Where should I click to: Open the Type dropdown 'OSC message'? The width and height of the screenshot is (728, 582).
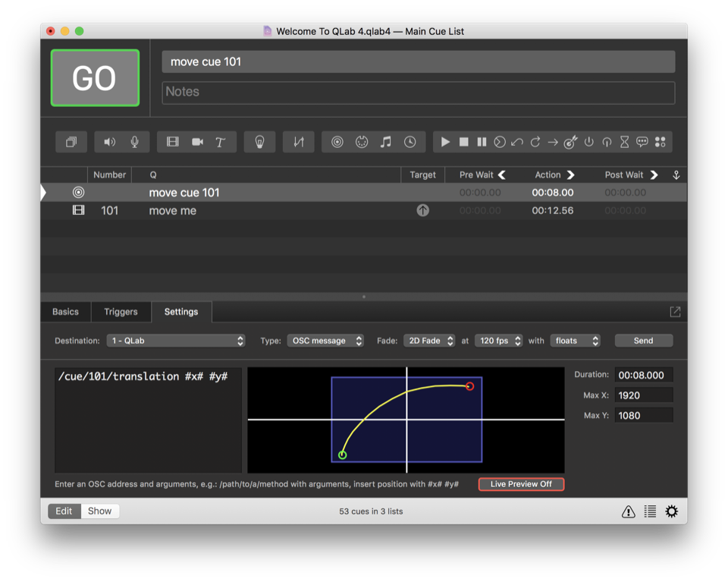click(325, 341)
